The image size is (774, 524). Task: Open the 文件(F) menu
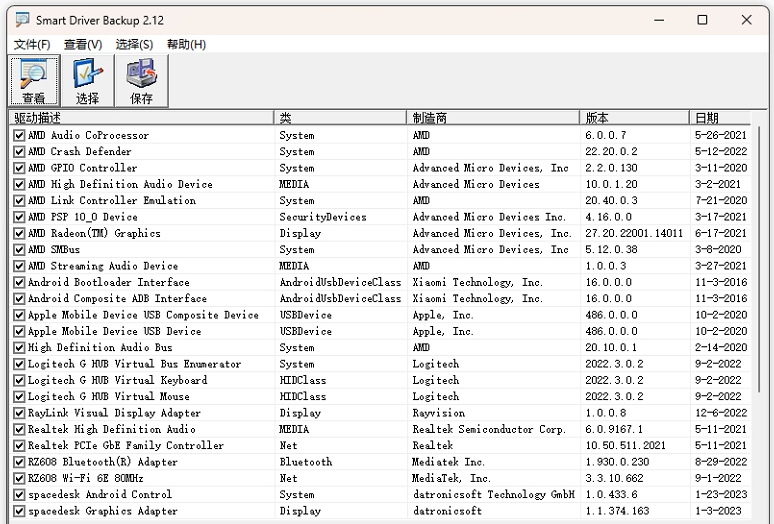click(32, 44)
